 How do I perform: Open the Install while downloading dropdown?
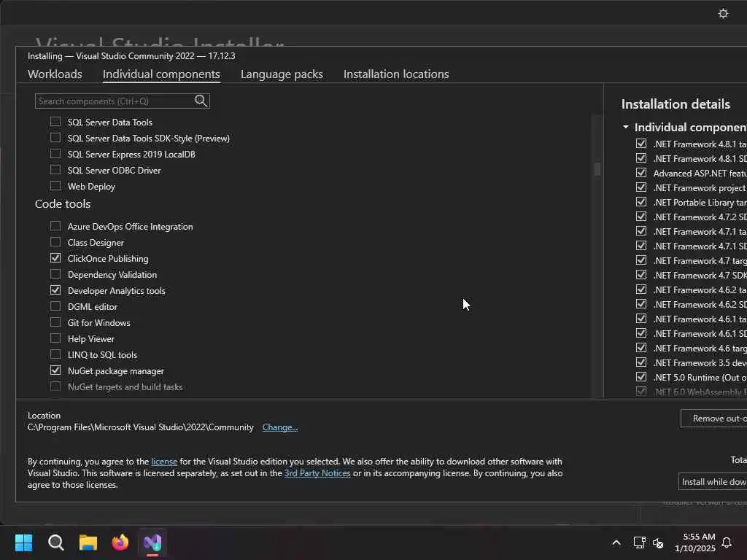(713, 482)
